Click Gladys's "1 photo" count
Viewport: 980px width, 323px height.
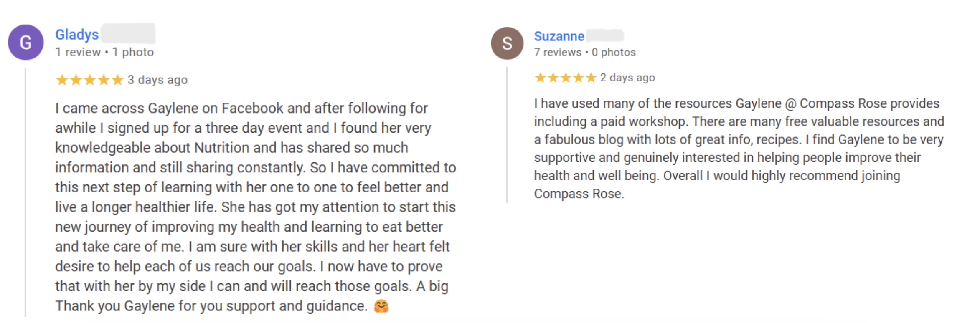[x=133, y=52]
